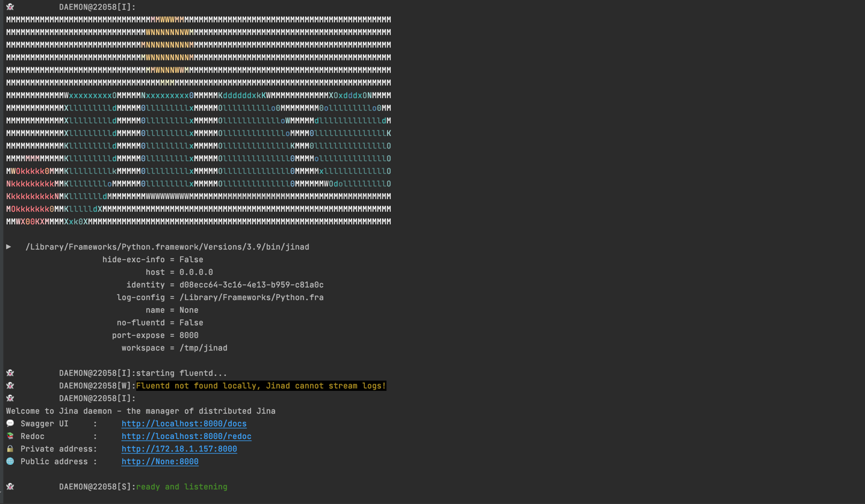Screen dimensions: 865x504
Task: Click the 'port-expose = 8000' line
Action: pos(155,336)
